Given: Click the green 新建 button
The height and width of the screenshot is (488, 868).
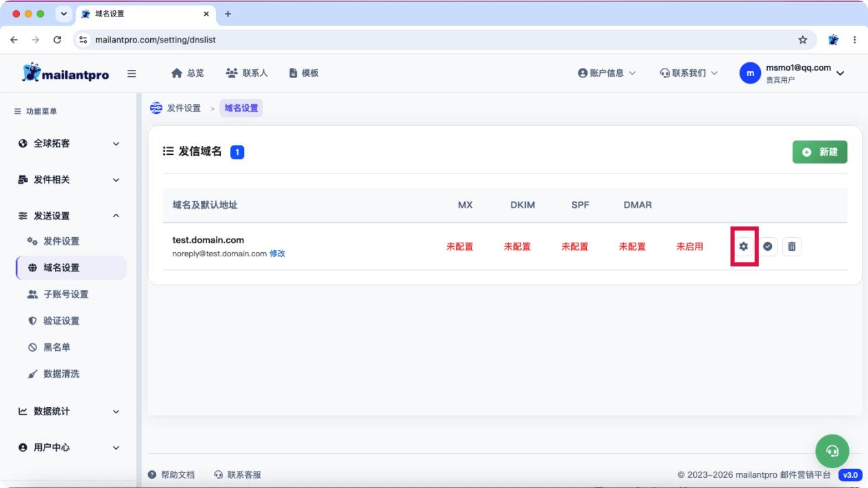Looking at the screenshot, I should [820, 152].
